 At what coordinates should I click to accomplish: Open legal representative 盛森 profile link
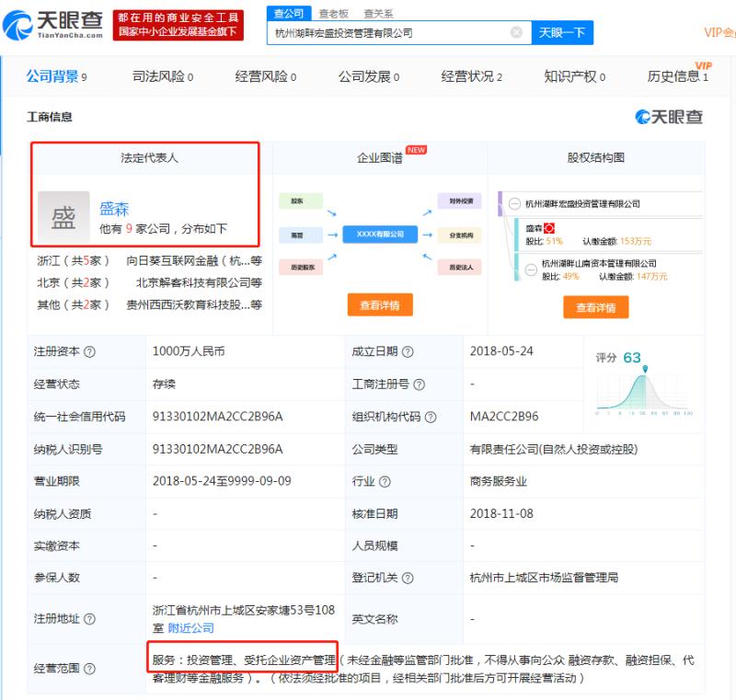114,209
